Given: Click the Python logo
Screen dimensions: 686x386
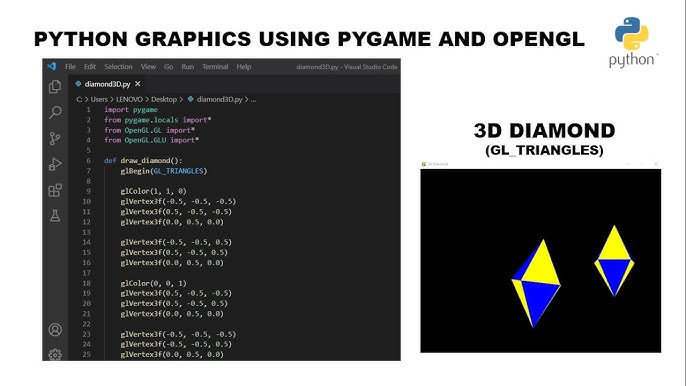Looking at the screenshot, I should [632, 42].
